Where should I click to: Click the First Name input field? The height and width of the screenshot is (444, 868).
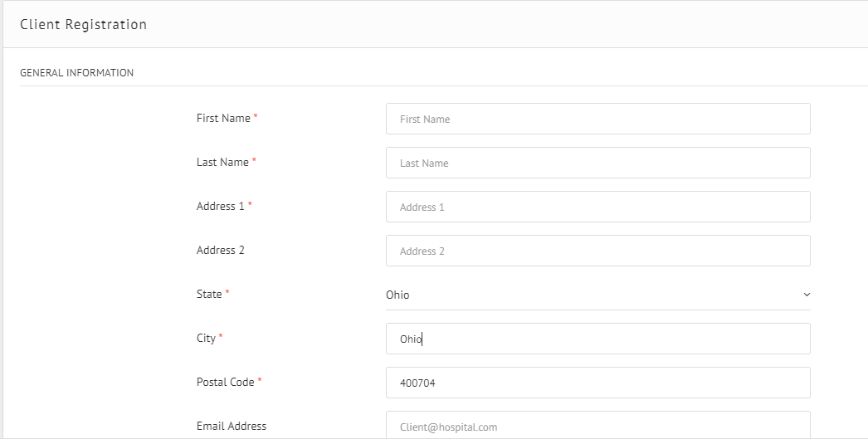(597, 119)
